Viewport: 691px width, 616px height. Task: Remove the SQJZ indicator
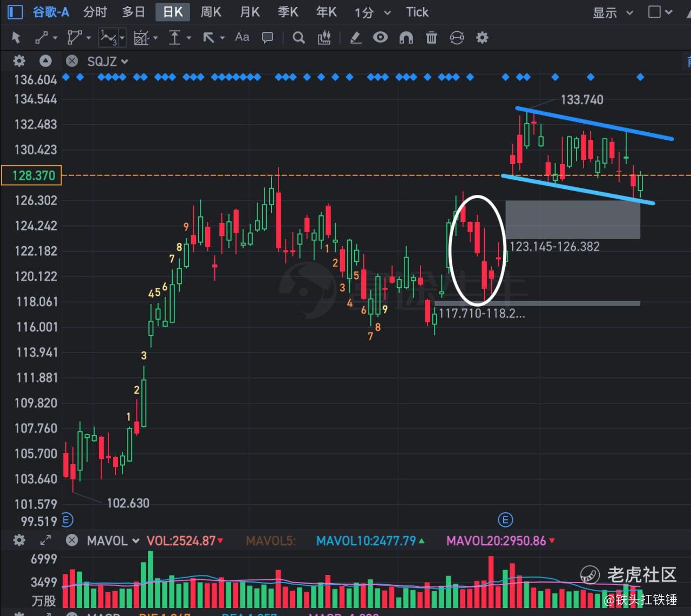(x=72, y=61)
